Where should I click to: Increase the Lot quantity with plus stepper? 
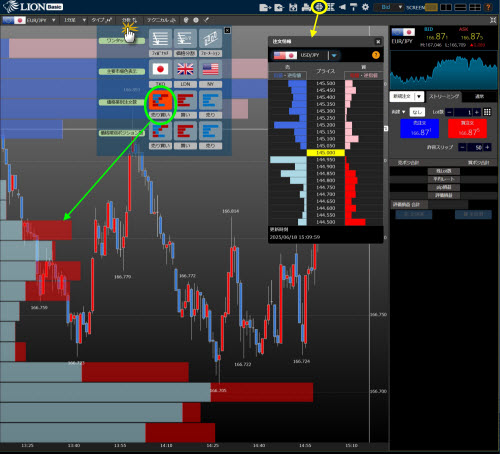click(477, 112)
